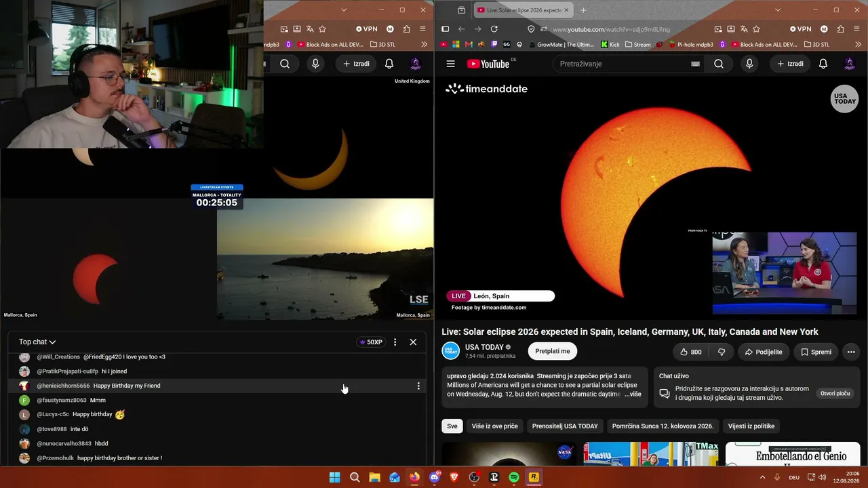Expand the video description with …više
Image resolution: width=868 pixels, height=488 pixels.
pos(633,394)
